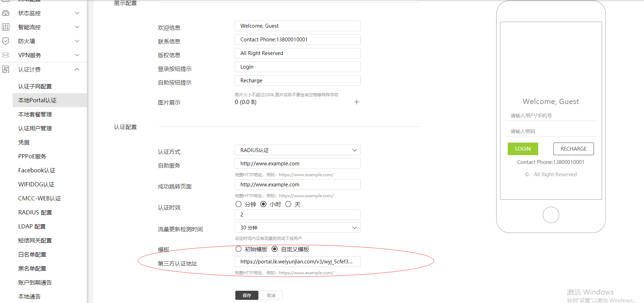Image resolution: width=644 pixels, height=303 pixels.
Task: Select the 自定义模板 radio button
Action: pyautogui.click(x=275, y=249)
